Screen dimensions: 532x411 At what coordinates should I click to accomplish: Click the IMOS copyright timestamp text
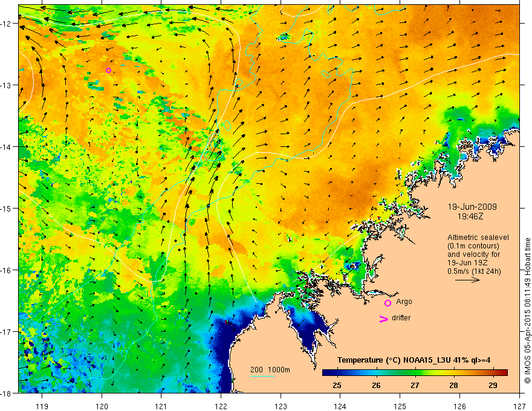coord(527,311)
